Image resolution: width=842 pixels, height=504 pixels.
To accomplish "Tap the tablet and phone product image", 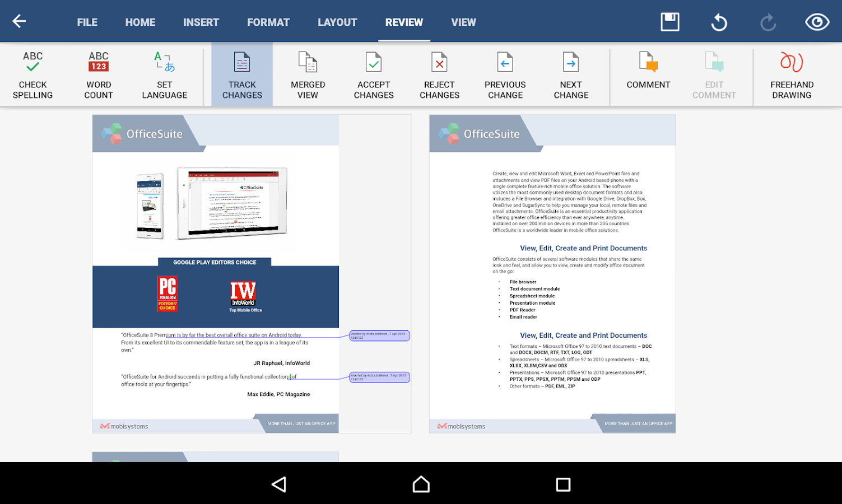I will (212, 203).
